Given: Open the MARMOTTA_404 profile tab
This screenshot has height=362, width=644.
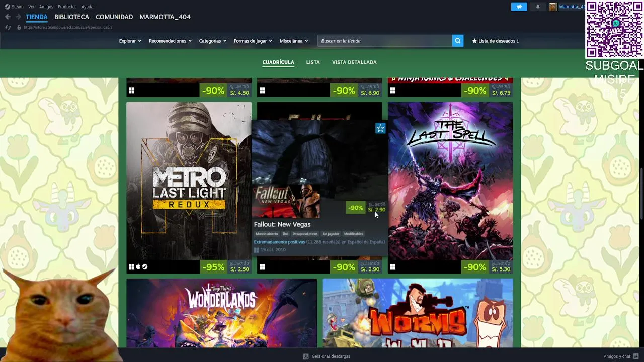Looking at the screenshot, I should [165, 17].
